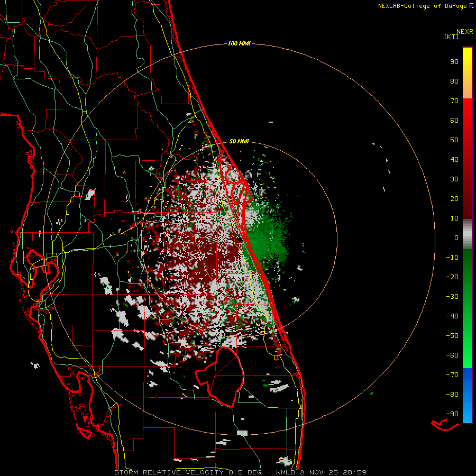Click the -20 value on the velocity scale

(x=452, y=277)
